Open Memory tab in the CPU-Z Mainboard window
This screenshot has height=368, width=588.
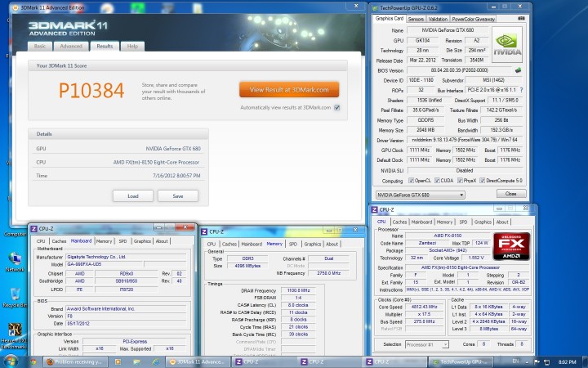(104, 241)
